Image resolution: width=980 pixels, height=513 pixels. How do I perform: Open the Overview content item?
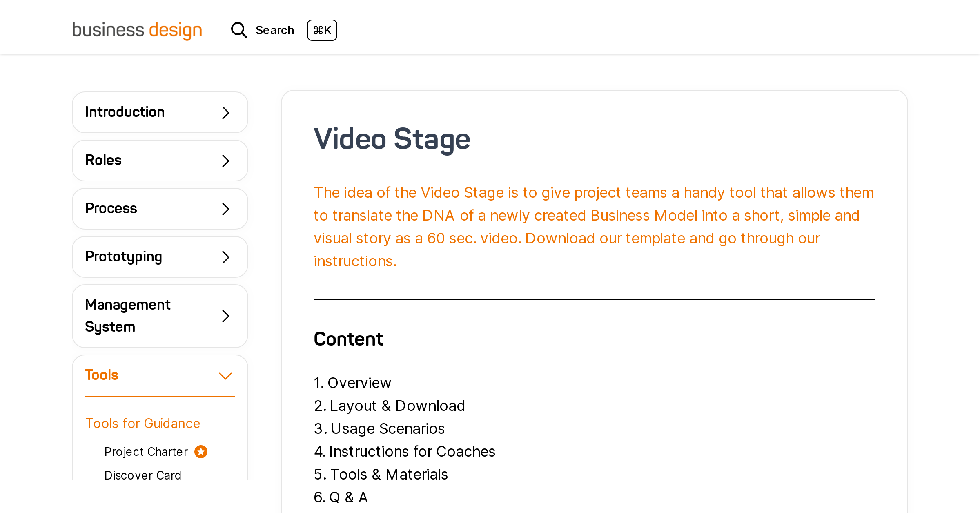(359, 383)
